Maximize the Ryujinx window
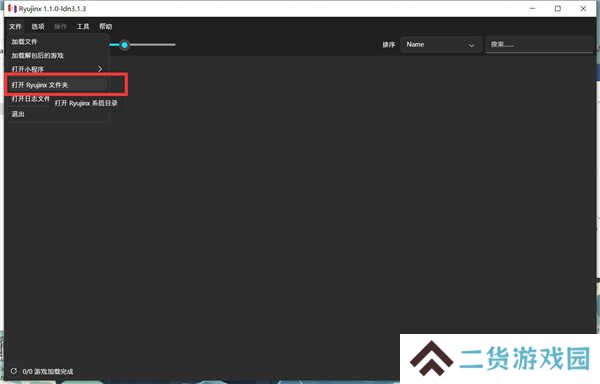600x384 pixels. coord(558,8)
